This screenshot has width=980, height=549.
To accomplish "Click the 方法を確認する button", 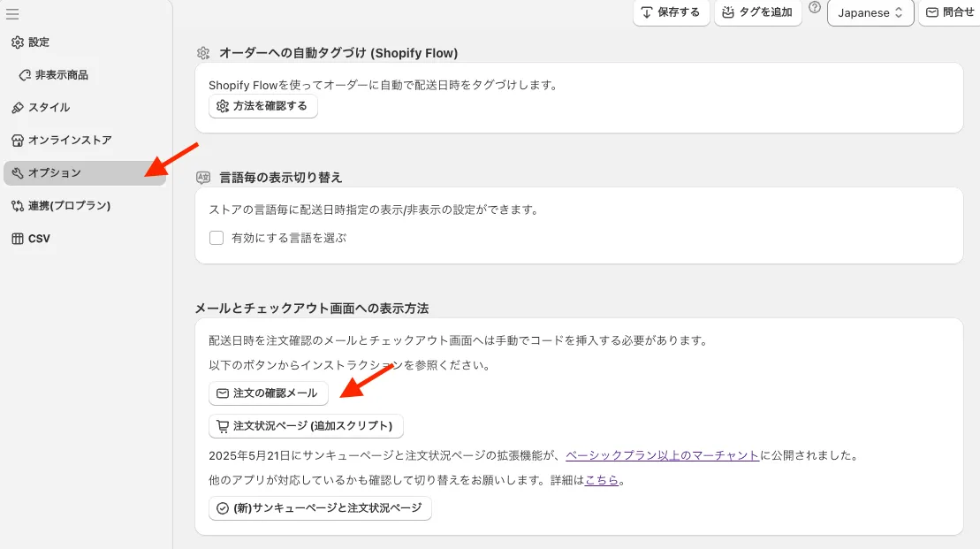I will pos(262,106).
